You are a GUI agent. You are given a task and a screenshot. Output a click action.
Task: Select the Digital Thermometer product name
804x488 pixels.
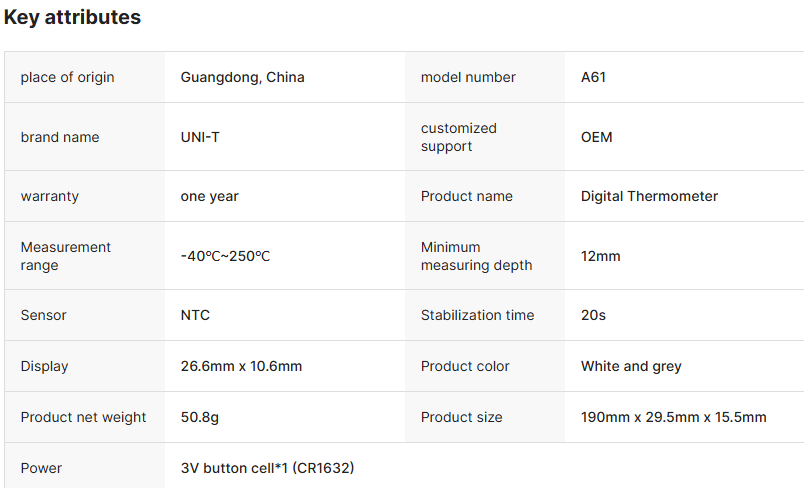tap(649, 196)
